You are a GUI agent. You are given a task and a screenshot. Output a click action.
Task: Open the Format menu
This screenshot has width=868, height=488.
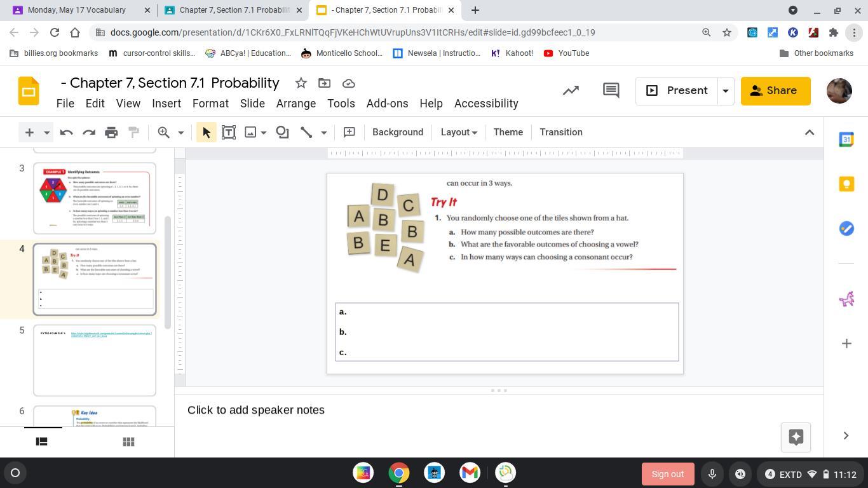(x=210, y=104)
